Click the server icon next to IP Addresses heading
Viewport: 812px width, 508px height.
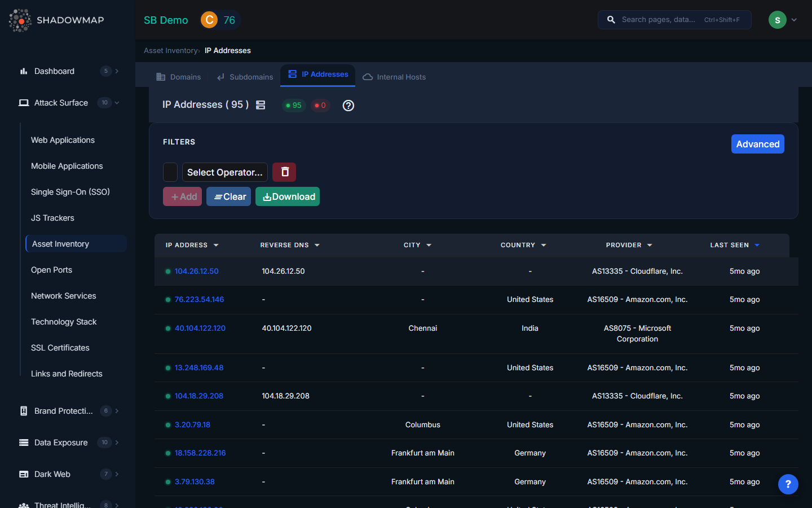[261, 105]
